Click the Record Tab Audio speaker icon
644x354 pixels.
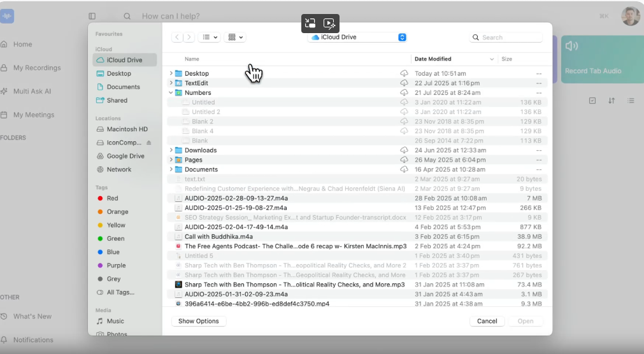click(x=571, y=46)
